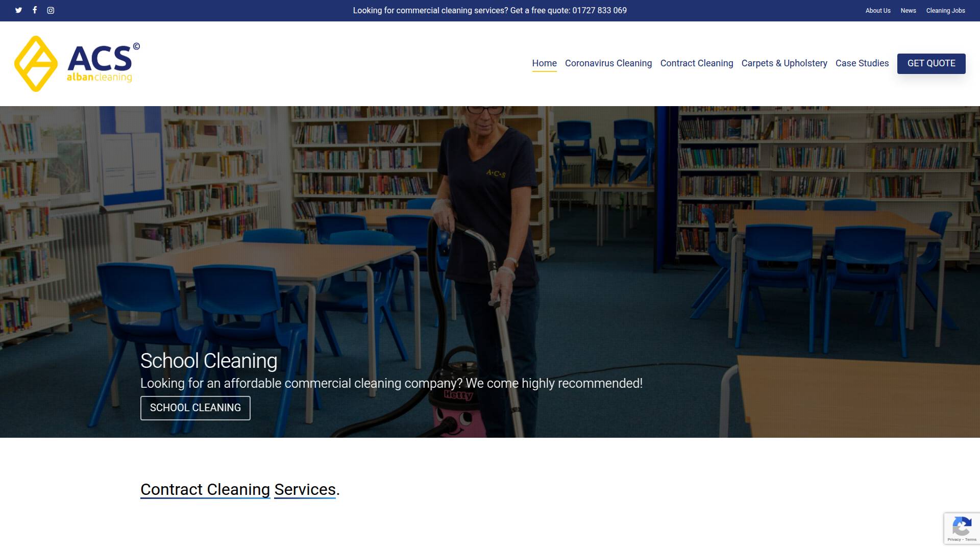Open the Facebook icon in the top bar
980x551 pixels.
34,10
